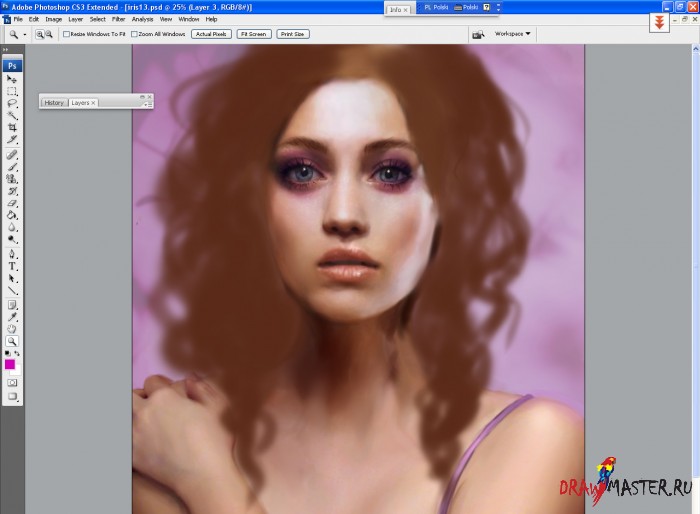Click the language bar help icon
The width and height of the screenshot is (700, 514).
click(487, 8)
